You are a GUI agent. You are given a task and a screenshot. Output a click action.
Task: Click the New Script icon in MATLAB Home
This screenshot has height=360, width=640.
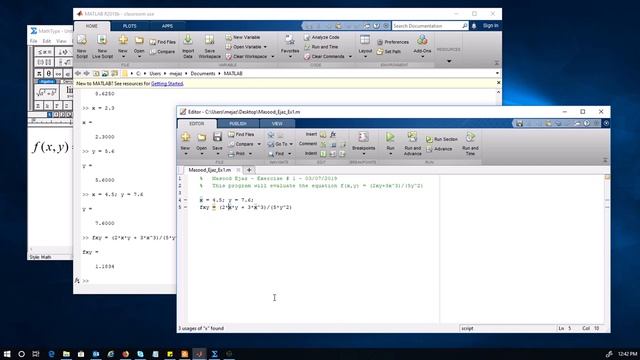(82, 47)
